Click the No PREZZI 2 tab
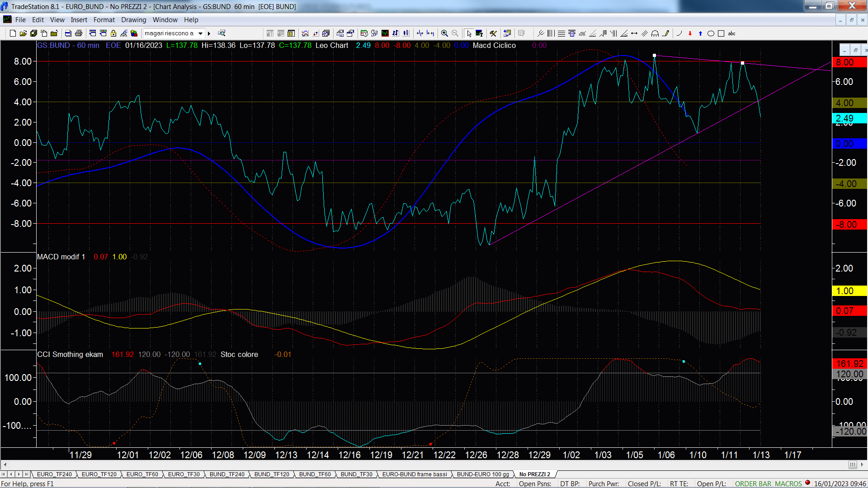The height and width of the screenshot is (488, 868). [535, 474]
